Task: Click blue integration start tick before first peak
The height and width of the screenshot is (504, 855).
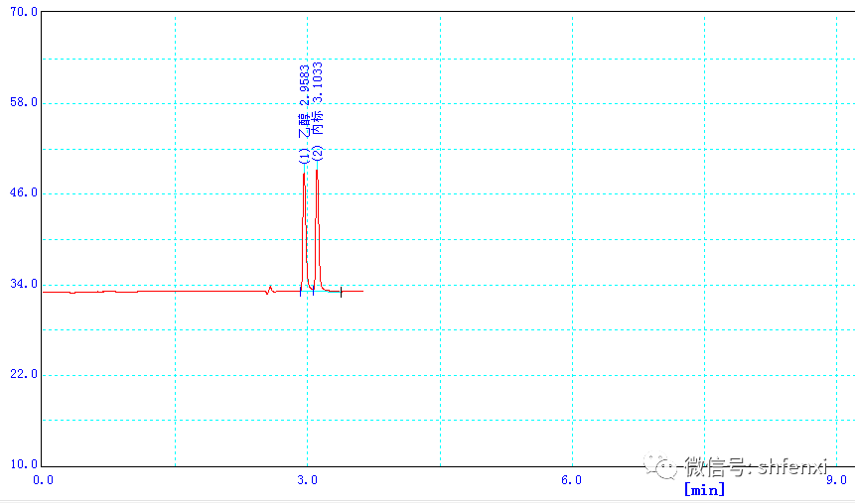Action: (300, 290)
